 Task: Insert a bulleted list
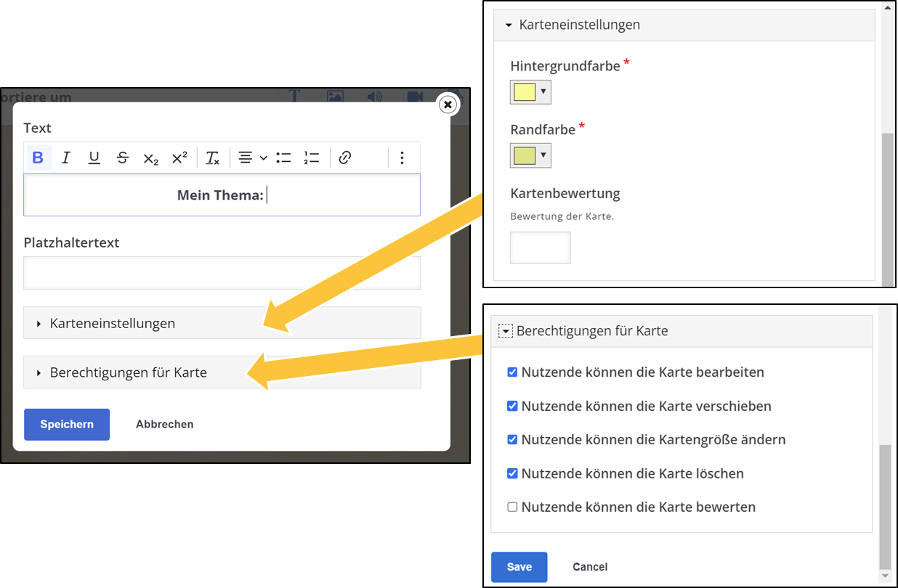point(283,158)
